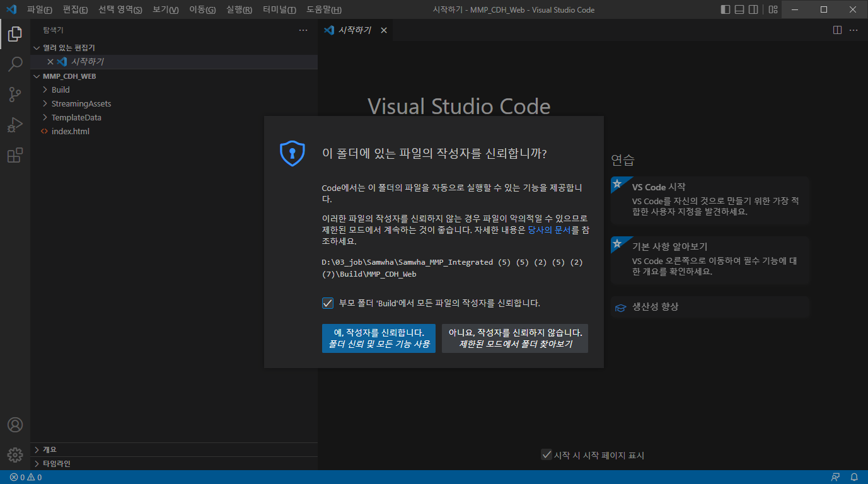Maximize the VS Code window
The image size is (868, 484).
pos(824,9)
